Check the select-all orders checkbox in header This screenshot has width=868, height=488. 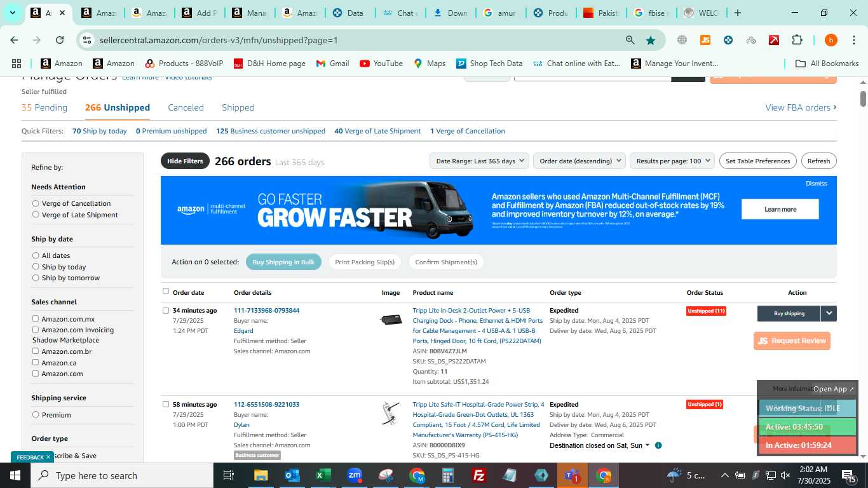click(166, 291)
